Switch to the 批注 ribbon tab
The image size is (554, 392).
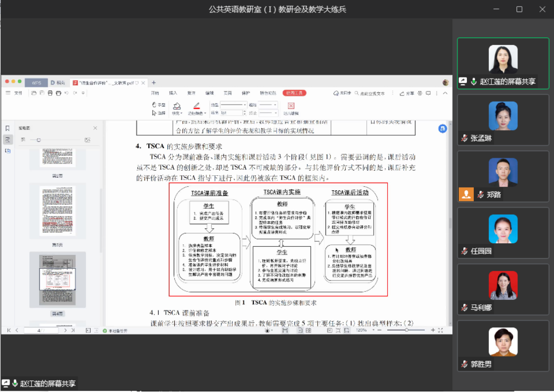point(191,93)
